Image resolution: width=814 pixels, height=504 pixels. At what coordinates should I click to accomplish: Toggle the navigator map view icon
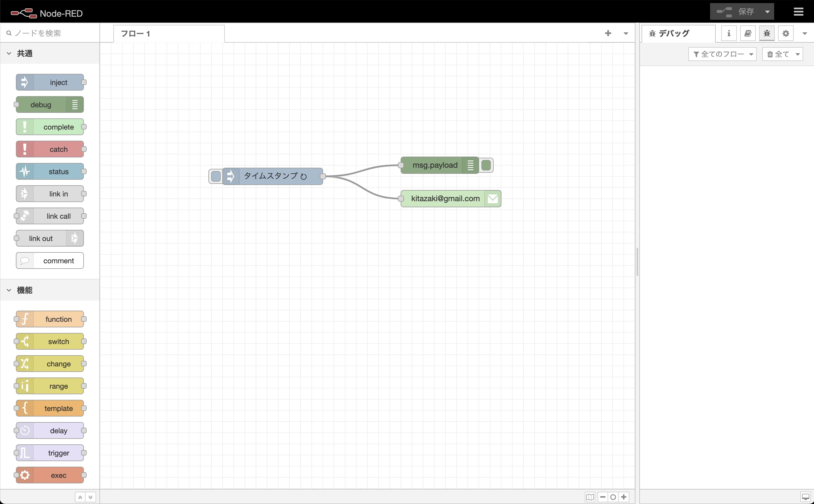click(x=590, y=497)
